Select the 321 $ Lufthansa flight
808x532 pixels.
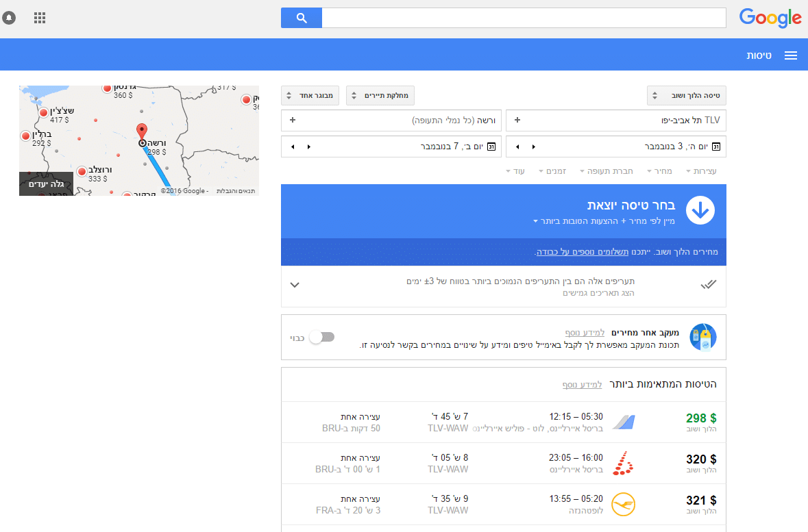pyautogui.click(x=504, y=505)
